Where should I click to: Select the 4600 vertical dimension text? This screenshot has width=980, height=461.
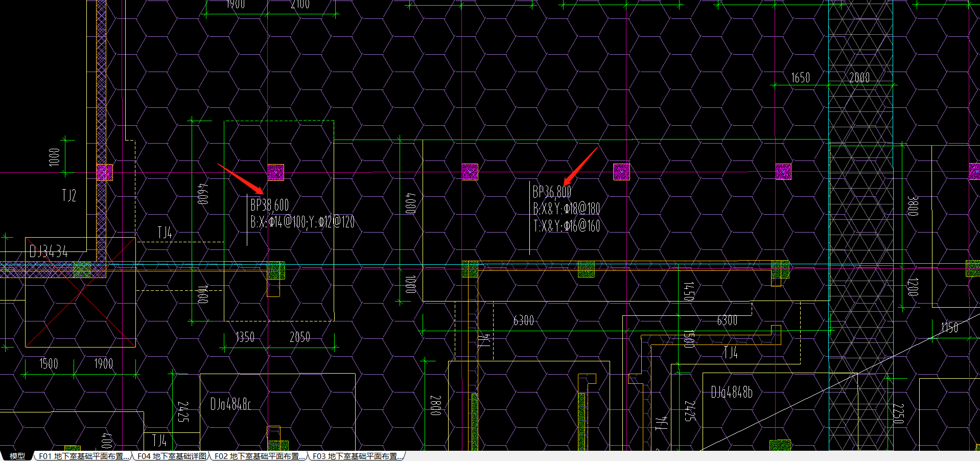pos(203,194)
